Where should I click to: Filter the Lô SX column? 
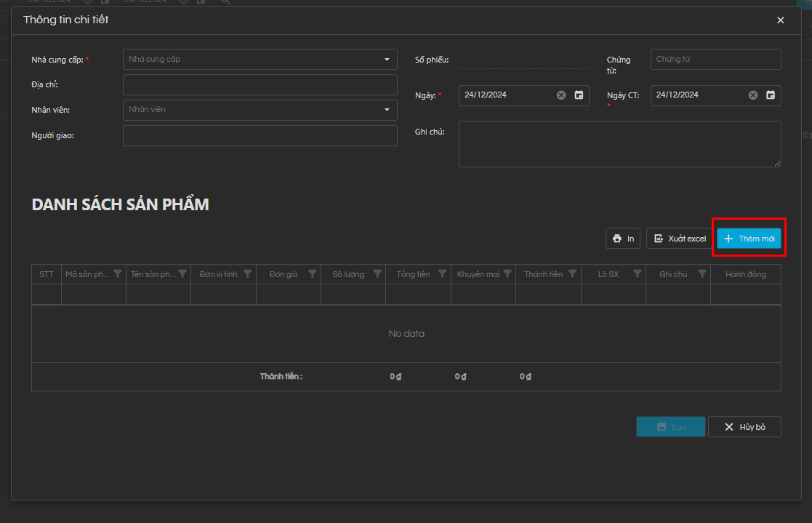(638, 274)
